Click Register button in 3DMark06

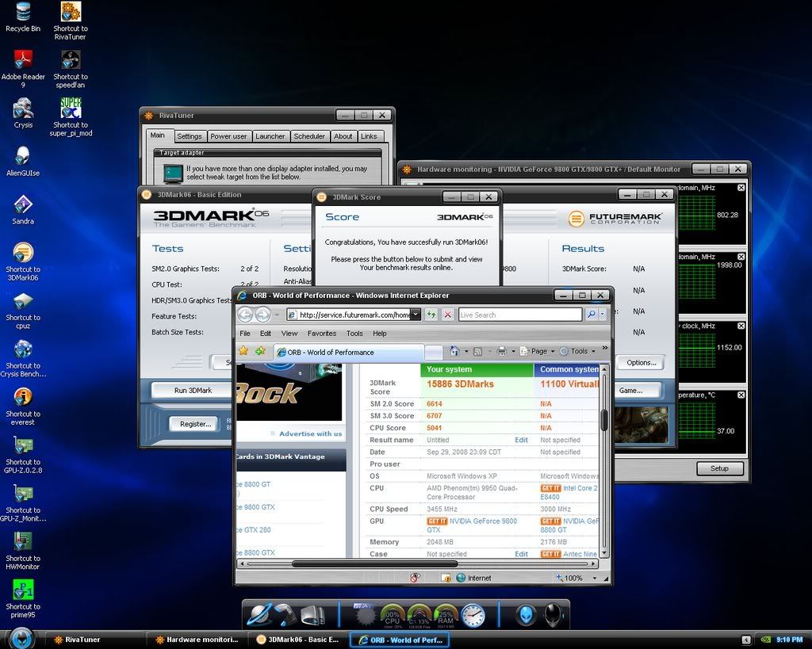coord(195,424)
